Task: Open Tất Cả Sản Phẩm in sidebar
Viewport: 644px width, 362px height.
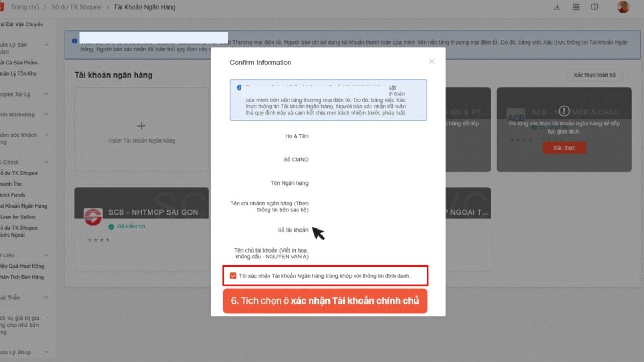Action: (x=19, y=63)
